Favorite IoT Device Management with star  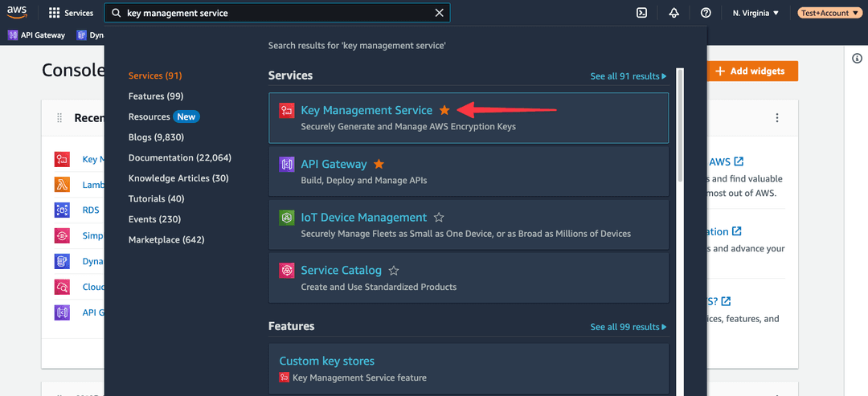point(439,218)
